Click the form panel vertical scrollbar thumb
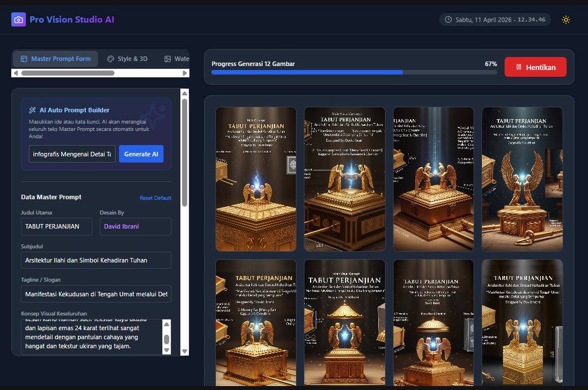 point(184,152)
